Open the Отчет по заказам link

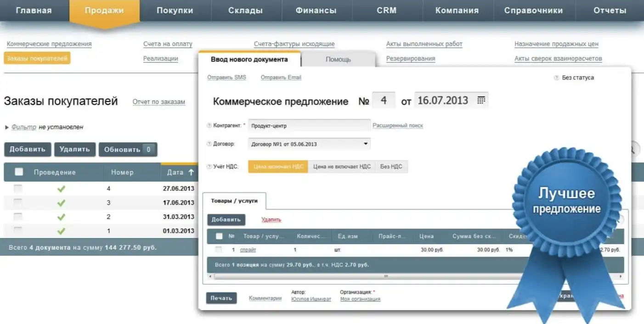point(158,102)
